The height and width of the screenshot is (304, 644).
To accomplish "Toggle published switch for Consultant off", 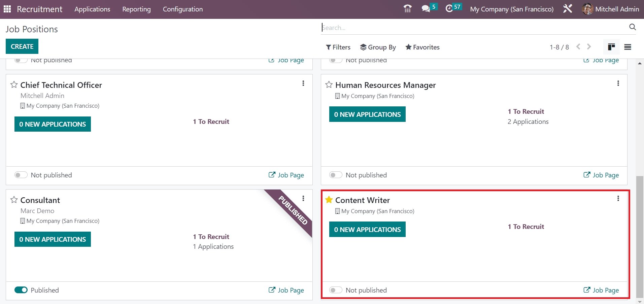I will click(21, 290).
